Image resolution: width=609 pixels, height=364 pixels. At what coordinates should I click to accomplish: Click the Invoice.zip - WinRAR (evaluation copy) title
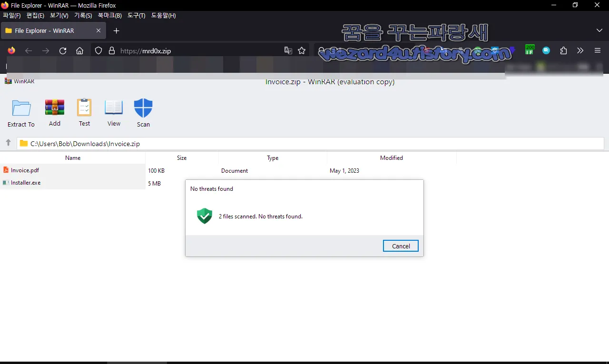pyautogui.click(x=330, y=82)
